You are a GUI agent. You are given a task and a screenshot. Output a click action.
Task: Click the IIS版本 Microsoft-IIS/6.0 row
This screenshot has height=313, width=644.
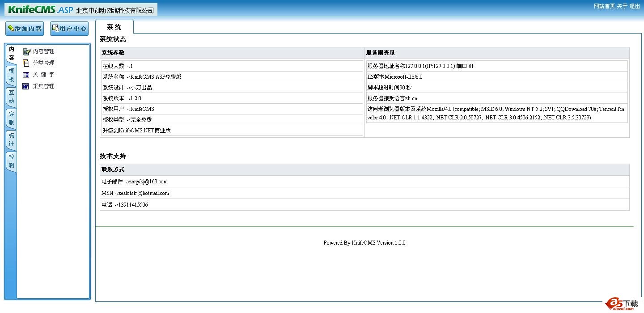tap(497, 77)
